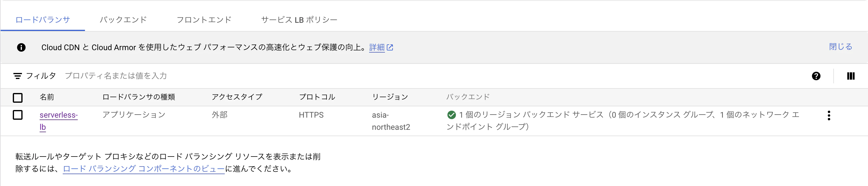Switch to the バックエンド tab
This screenshot has width=868, height=186.
pos(123,19)
